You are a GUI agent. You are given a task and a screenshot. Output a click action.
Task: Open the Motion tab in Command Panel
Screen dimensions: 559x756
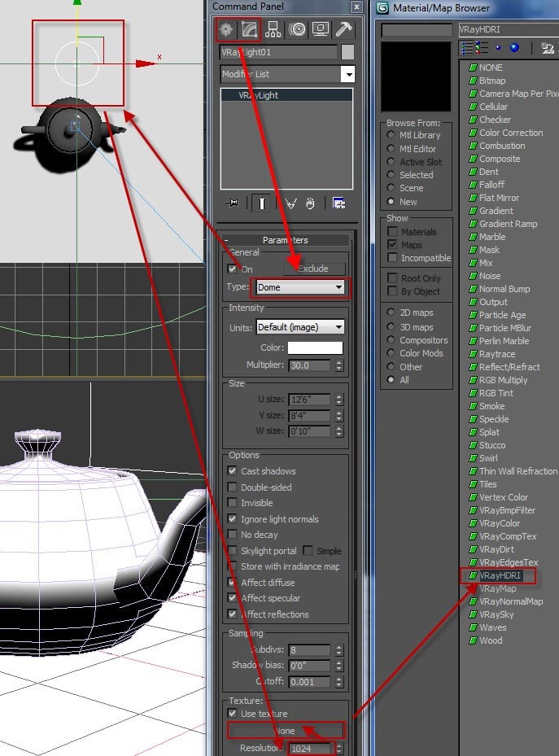click(297, 30)
